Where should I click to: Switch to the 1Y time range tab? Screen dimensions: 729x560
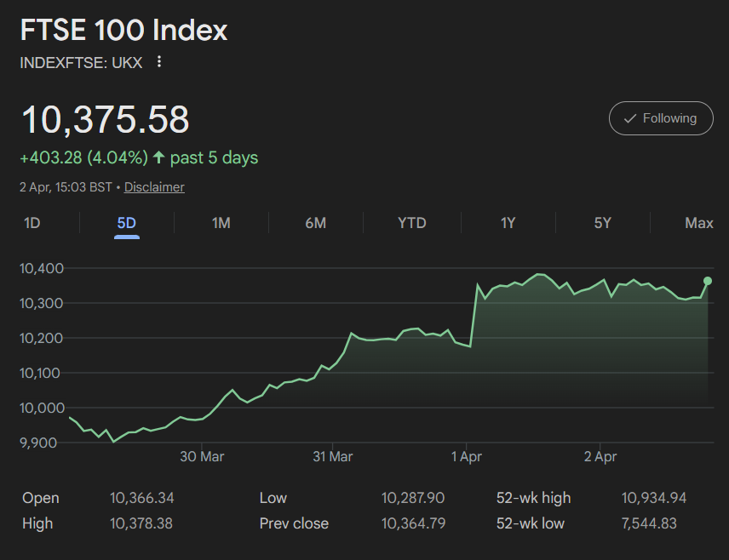pyautogui.click(x=508, y=223)
